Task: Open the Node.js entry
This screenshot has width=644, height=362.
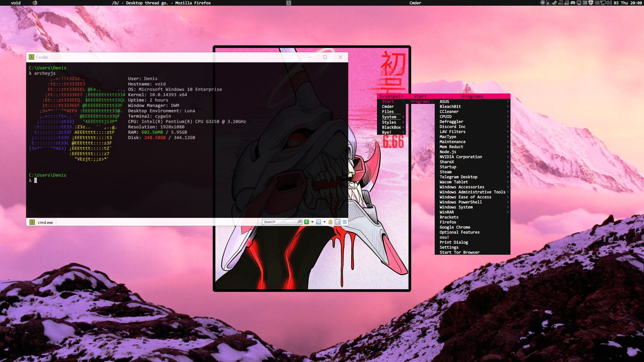Action: (473, 152)
